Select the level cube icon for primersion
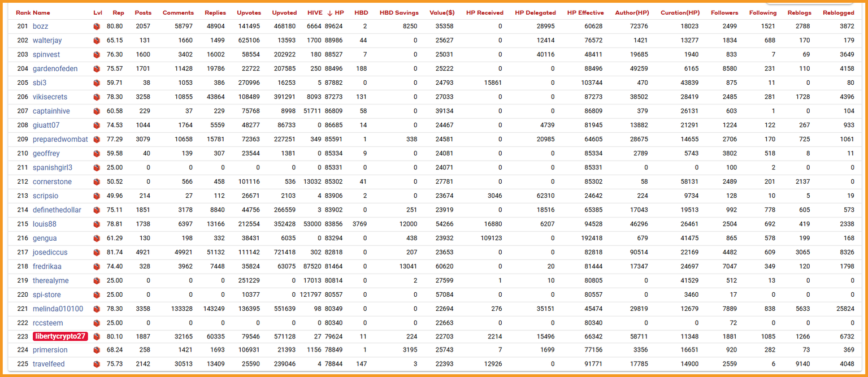868x377 pixels. [x=97, y=350]
